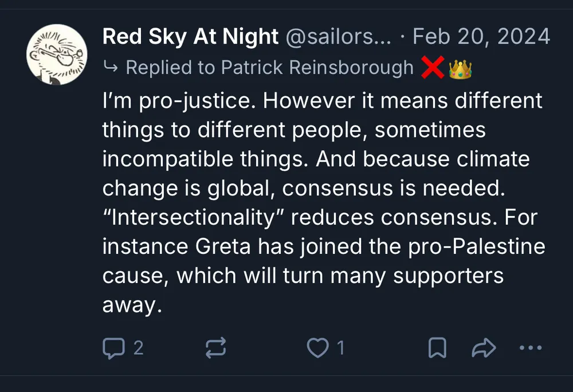Image resolution: width=573 pixels, height=392 pixels.
Task: Click the like count number 1
Action: click(340, 347)
